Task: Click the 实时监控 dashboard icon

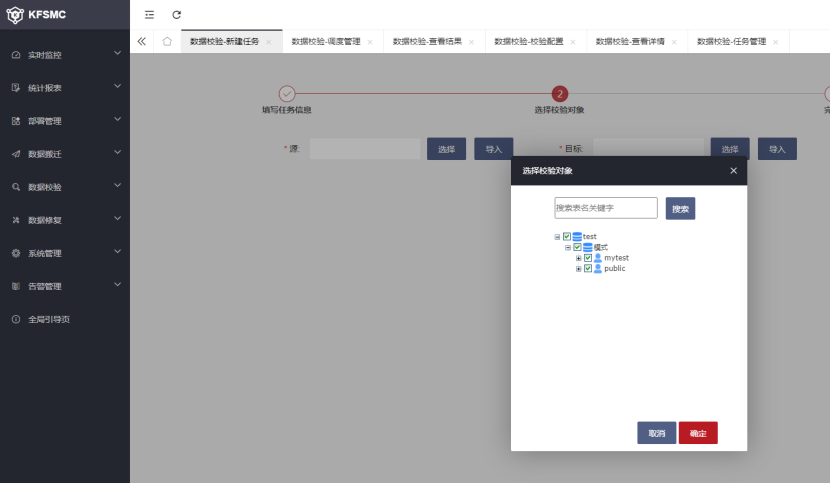Action: [16, 55]
